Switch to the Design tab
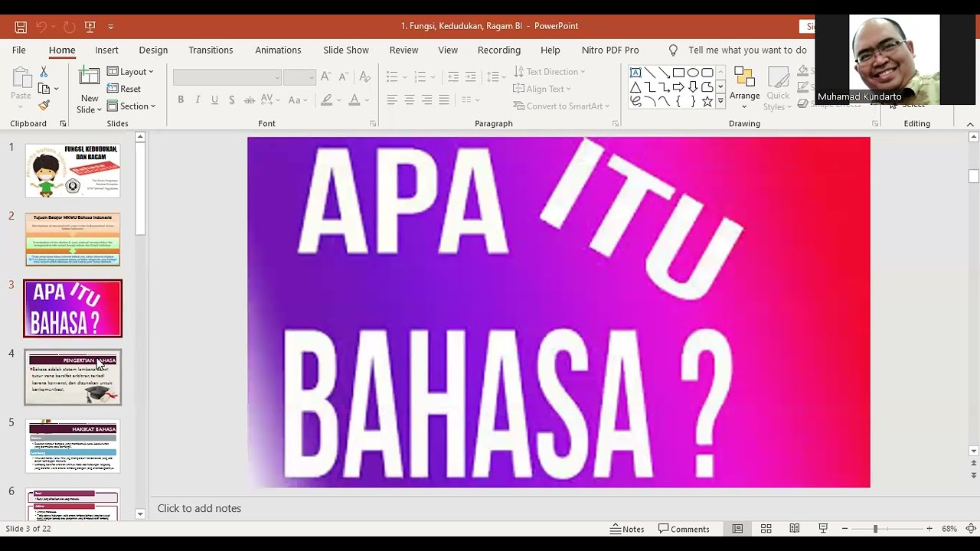 click(153, 50)
